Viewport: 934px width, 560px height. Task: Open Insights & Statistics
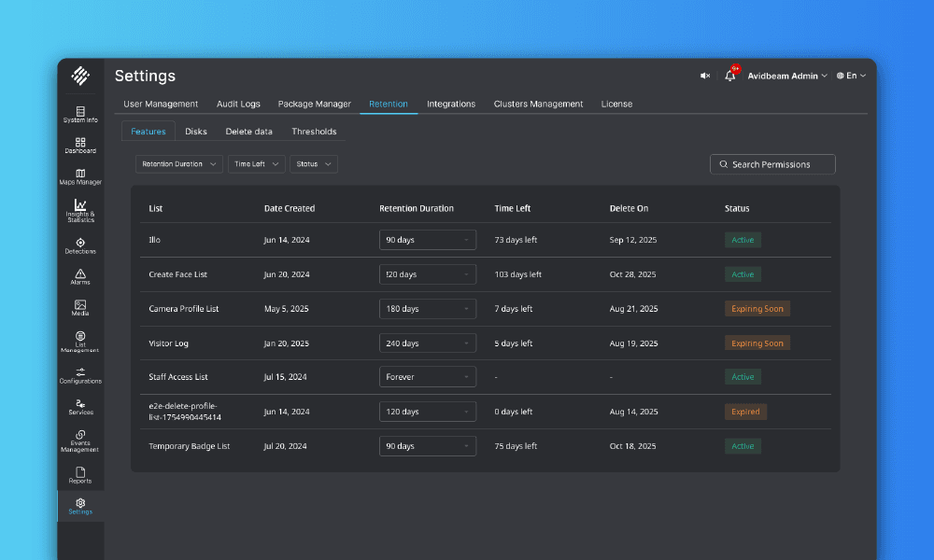(80, 211)
